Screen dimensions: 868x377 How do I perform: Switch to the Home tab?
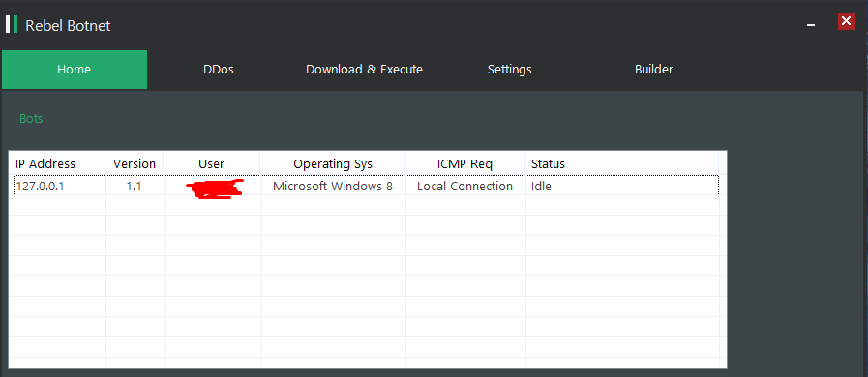click(x=75, y=70)
